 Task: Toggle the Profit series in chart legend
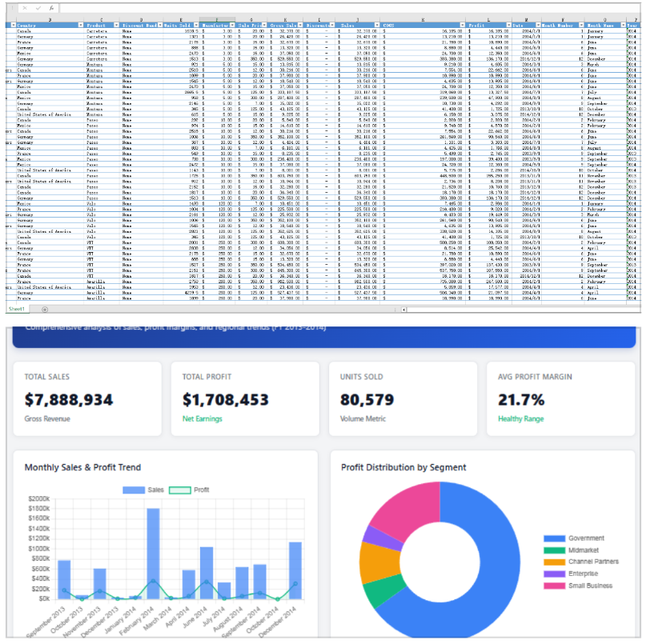pos(189,490)
